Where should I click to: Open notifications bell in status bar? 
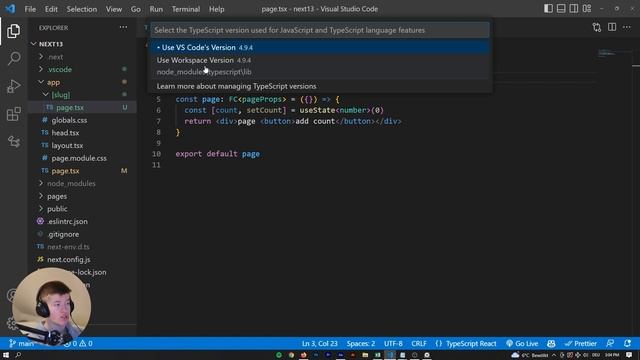627,344
